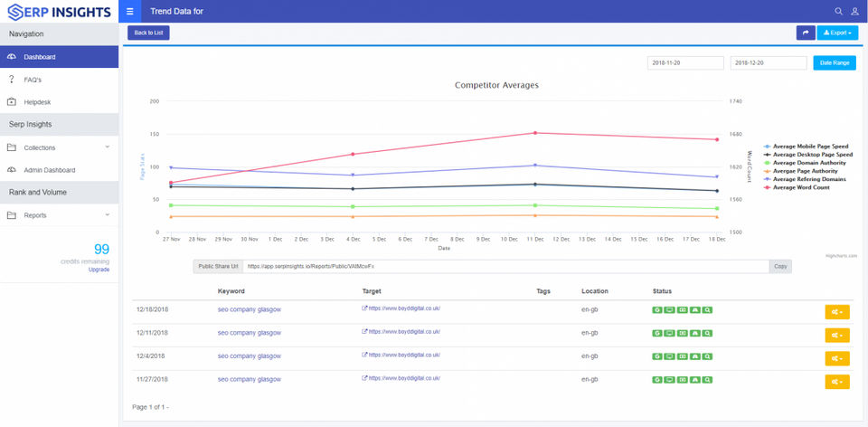The height and width of the screenshot is (427, 868).
Task: Toggle Average Mobile Page Speed series in legend
Action: click(x=806, y=147)
